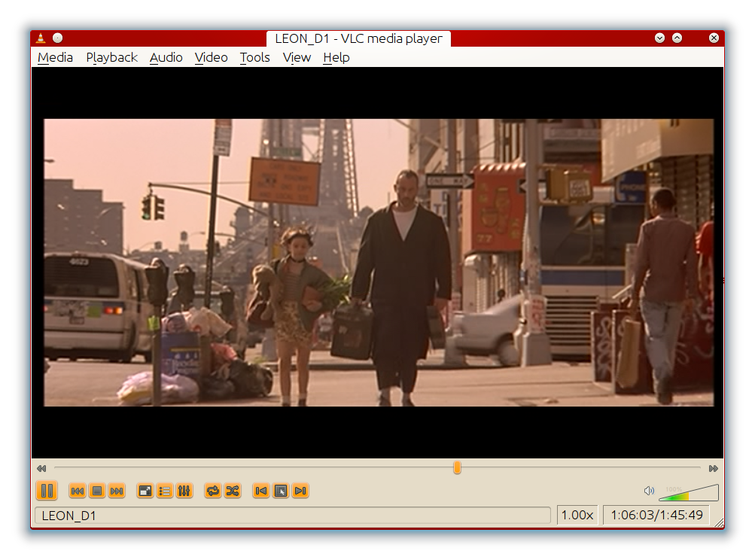Click the volume level slider

(x=689, y=492)
